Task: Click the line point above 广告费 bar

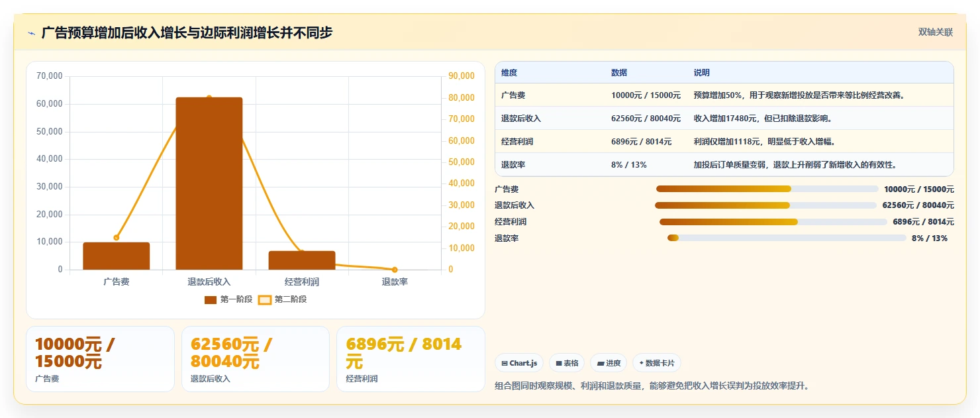Action: point(117,237)
